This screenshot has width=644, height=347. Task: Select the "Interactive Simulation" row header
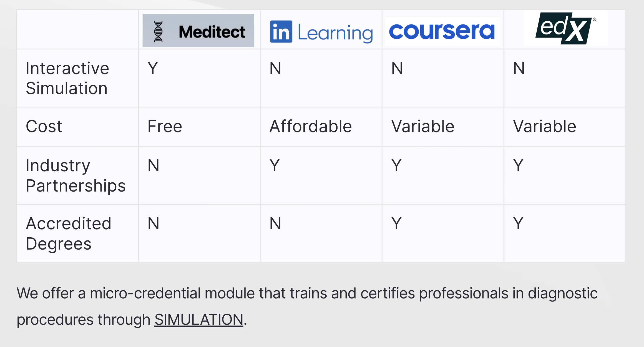(x=67, y=78)
